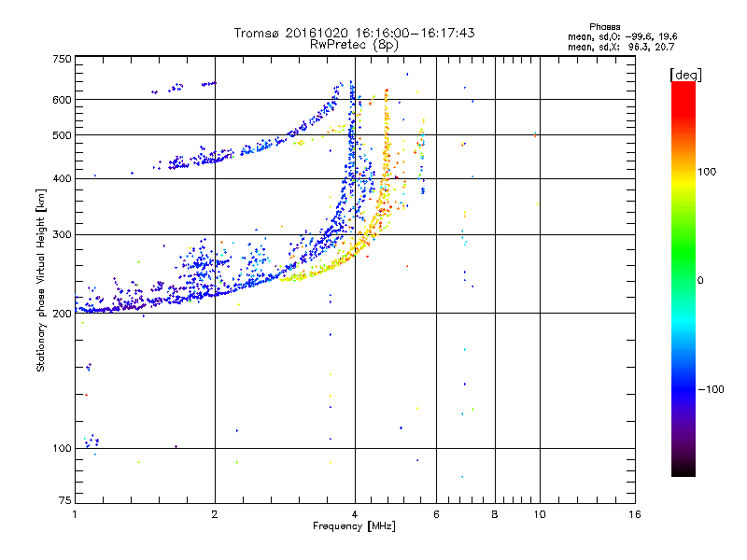
Task: Click the x-axis title 'Frequency [MHz]'
Action: [x=354, y=526]
